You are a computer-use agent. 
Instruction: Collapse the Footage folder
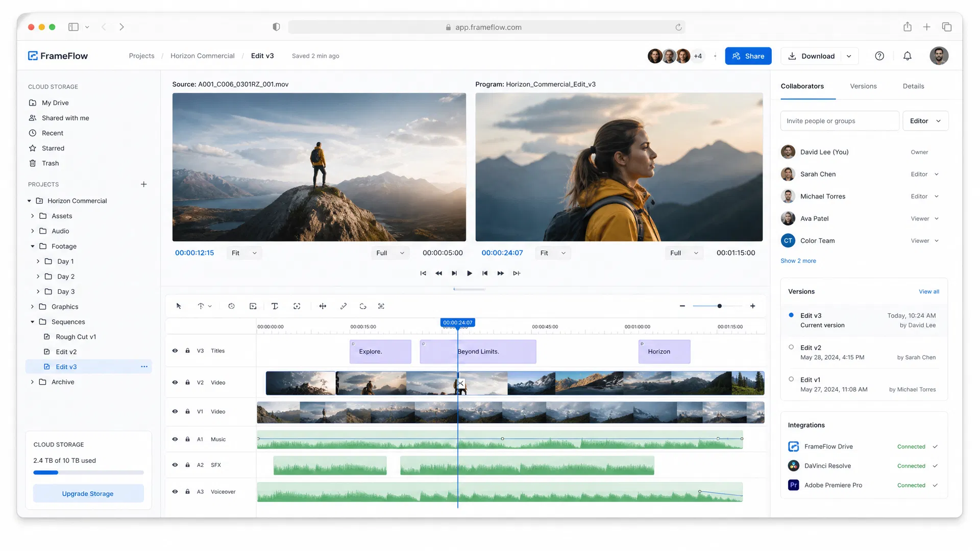pos(32,246)
